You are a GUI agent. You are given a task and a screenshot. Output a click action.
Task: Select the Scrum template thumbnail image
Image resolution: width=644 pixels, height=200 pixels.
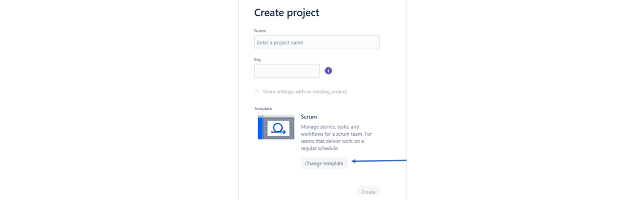[276, 127]
